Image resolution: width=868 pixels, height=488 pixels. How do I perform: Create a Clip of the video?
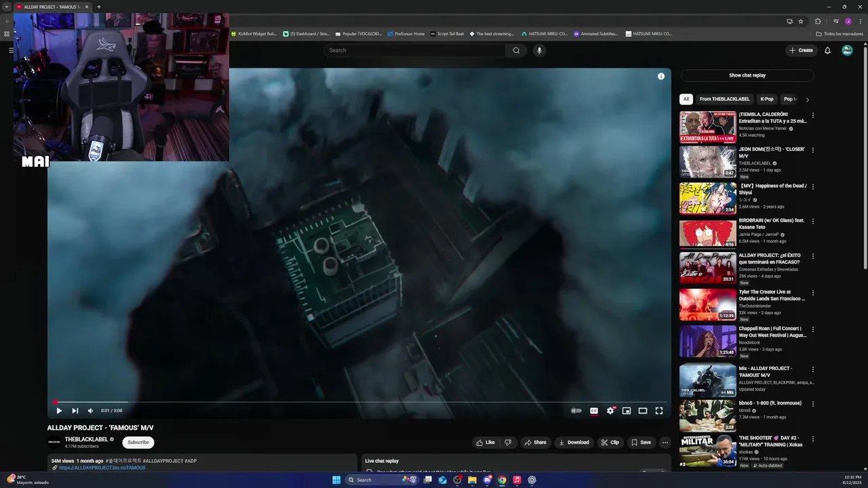[x=610, y=443]
